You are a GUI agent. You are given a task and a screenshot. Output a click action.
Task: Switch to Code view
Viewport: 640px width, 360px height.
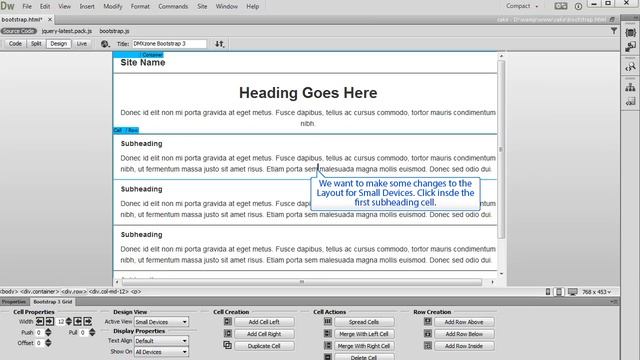coord(15,44)
